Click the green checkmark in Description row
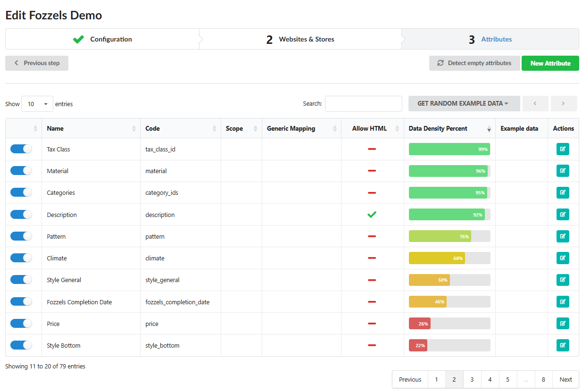582x392 pixels. tap(372, 215)
